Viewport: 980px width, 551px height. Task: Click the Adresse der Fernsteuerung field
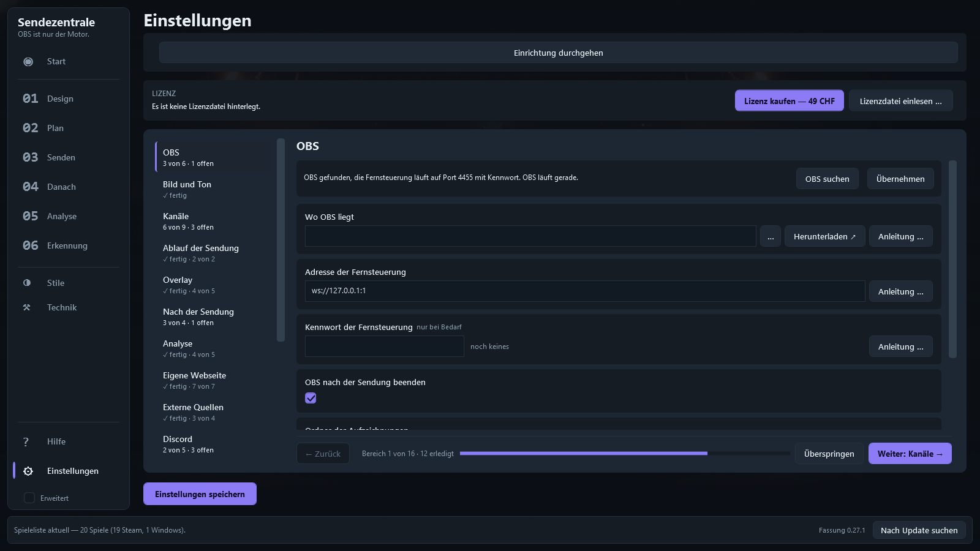585,291
